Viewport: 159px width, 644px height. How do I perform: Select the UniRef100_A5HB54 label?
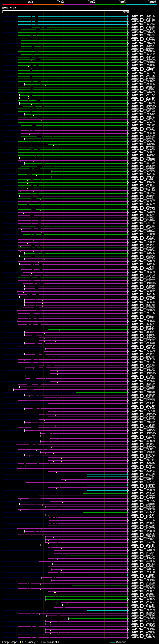143,177
